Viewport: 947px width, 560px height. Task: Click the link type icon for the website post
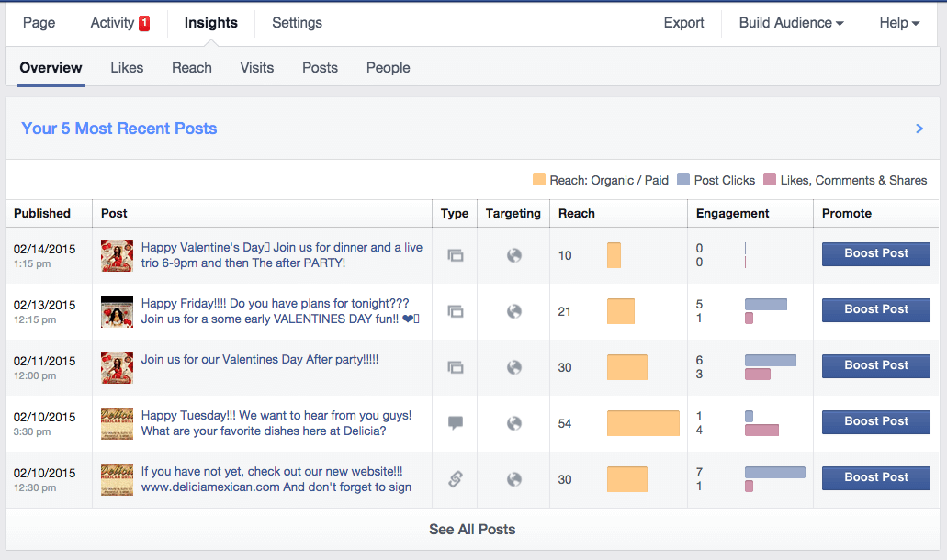click(x=455, y=479)
